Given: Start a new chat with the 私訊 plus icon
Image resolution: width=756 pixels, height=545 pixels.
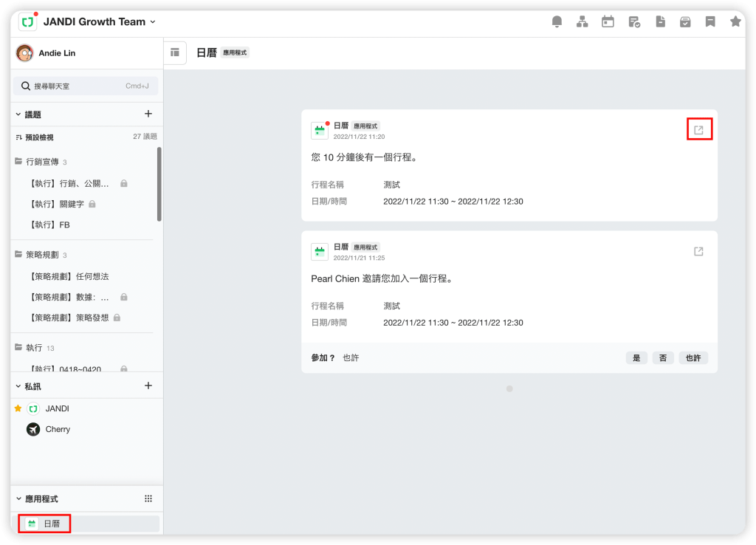Looking at the screenshot, I should pos(148,385).
